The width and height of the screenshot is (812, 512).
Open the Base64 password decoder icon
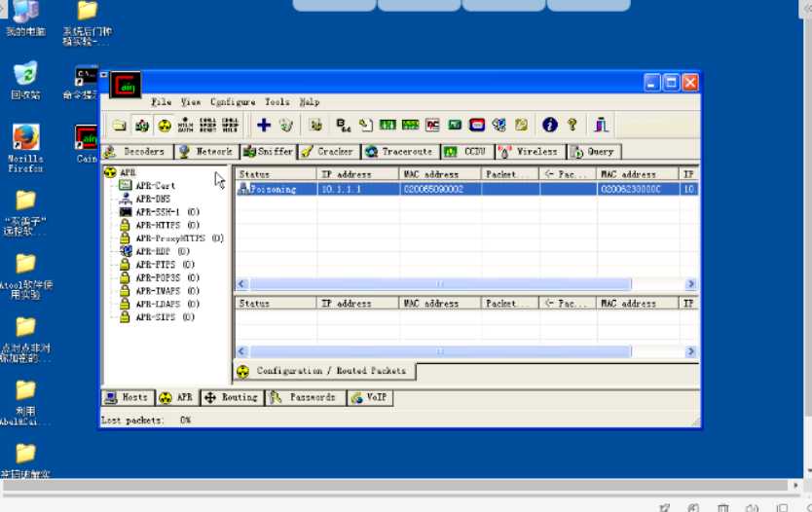pyautogui.click(x=343, y=125)
